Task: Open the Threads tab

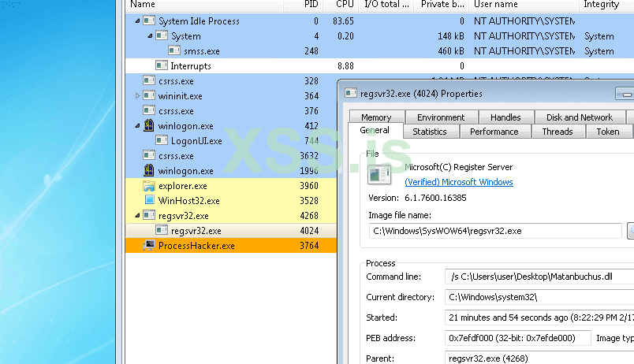Action: [x=558, y=132]
